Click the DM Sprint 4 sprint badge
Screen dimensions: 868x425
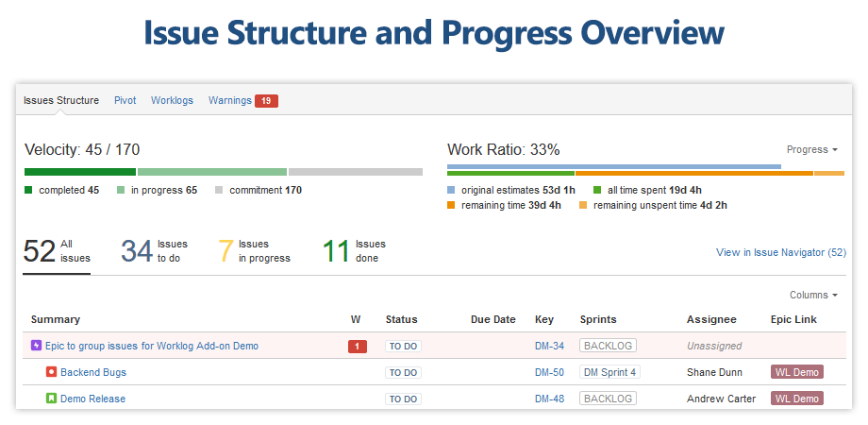pyautogui.click(x=610, y=372)
